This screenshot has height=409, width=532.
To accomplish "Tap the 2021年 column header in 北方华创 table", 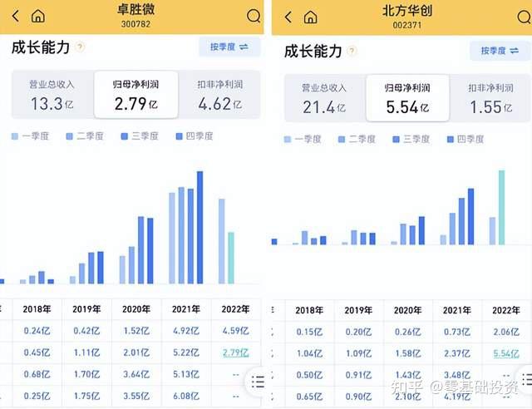I will (x=456, y=310).
